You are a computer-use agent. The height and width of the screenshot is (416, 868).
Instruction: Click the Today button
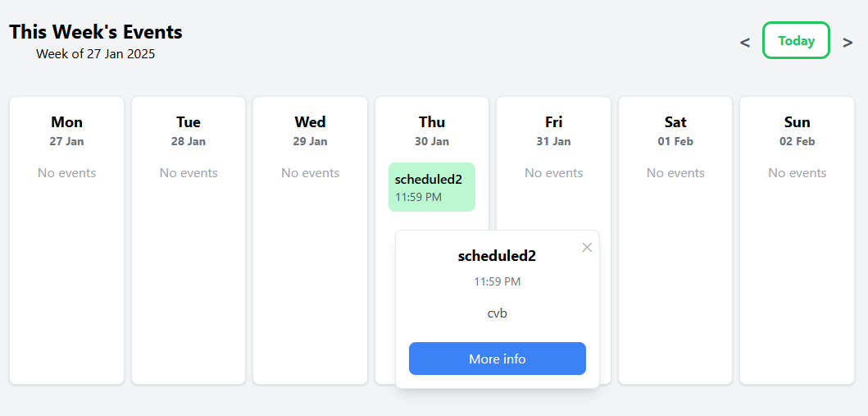pos(796,40)
